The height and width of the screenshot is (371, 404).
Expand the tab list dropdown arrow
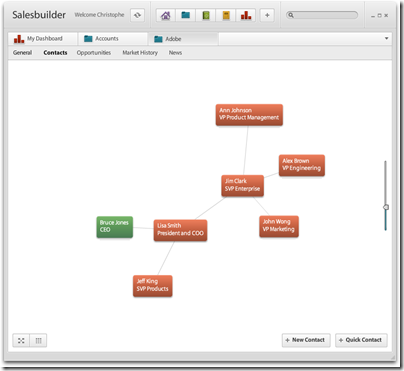pos(386,39)
